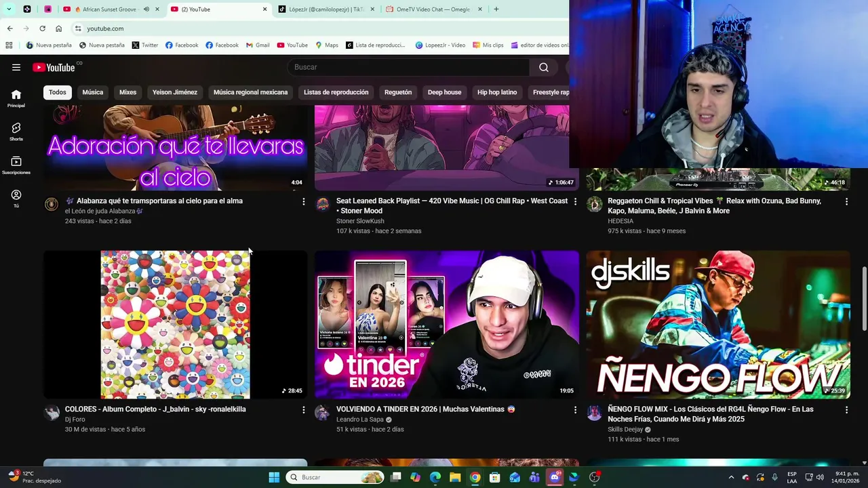Open the Tú section in sidebar

(16, 199)
